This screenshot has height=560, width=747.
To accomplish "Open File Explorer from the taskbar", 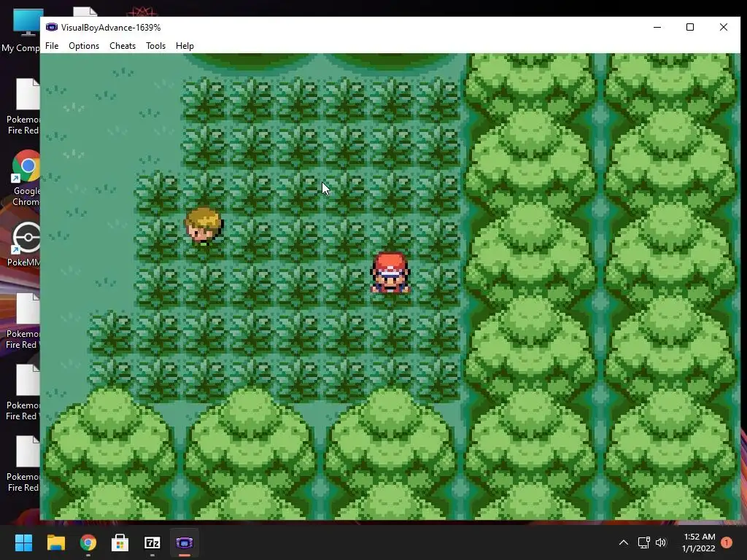I will pyautogui.click(x=55, y=542).
